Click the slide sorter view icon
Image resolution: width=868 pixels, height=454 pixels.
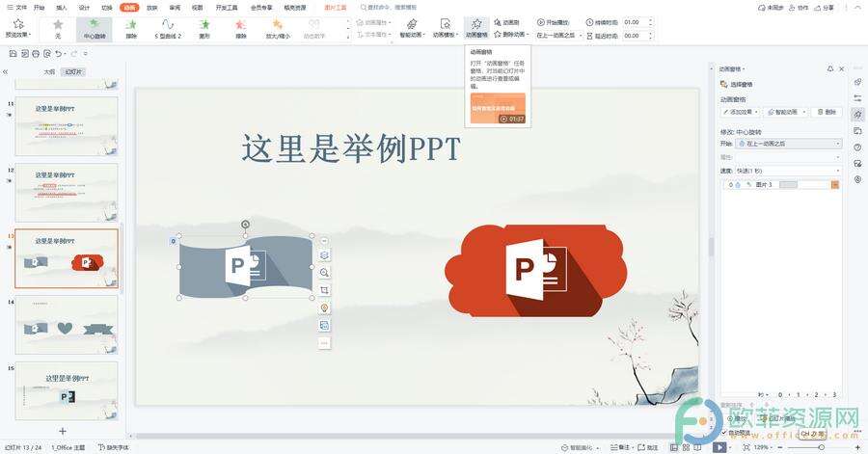[686, 447]
